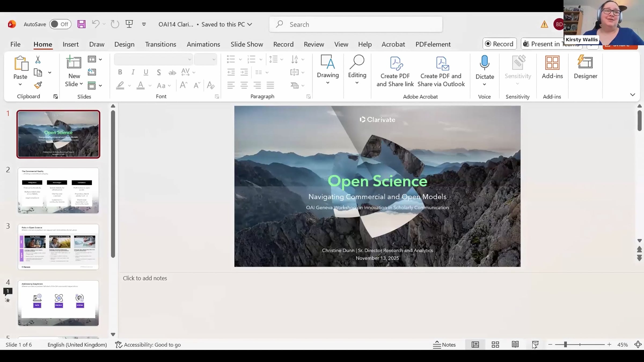Open the slide Layout dropdown
644x362 pixels.
pyautogui.click(x=95, y=59)
